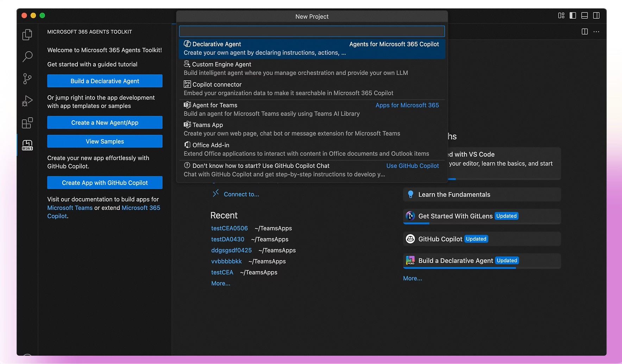Open Get Started With GitLens walkthrough
The width and height of the screenshot is (622, 364).
coord(455,216)
